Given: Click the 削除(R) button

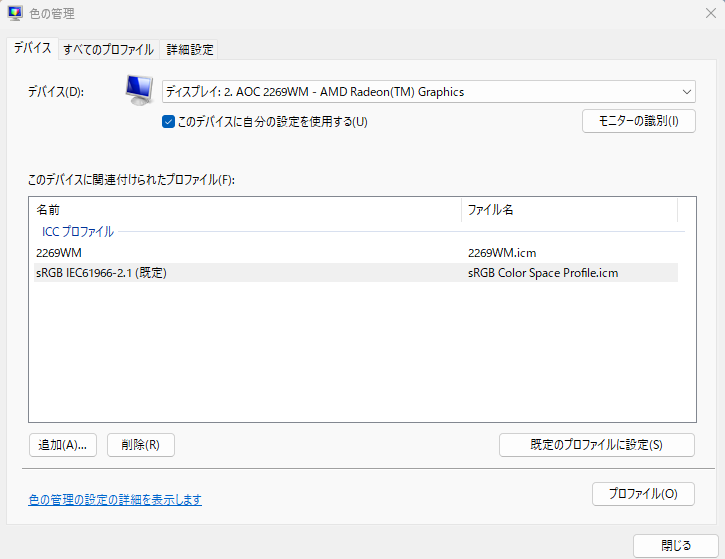Looking at the screenshot, I should 141,445.
